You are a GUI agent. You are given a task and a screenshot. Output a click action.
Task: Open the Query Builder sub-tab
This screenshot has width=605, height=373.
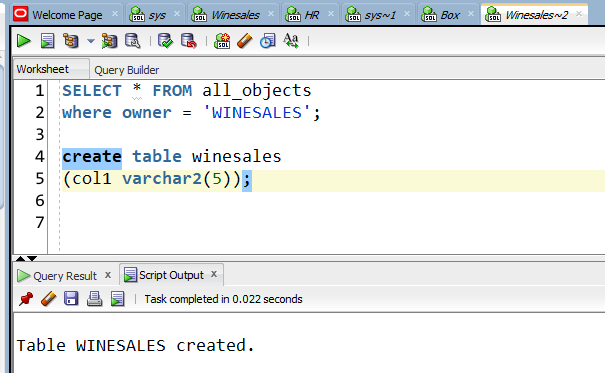click(127, 70)
